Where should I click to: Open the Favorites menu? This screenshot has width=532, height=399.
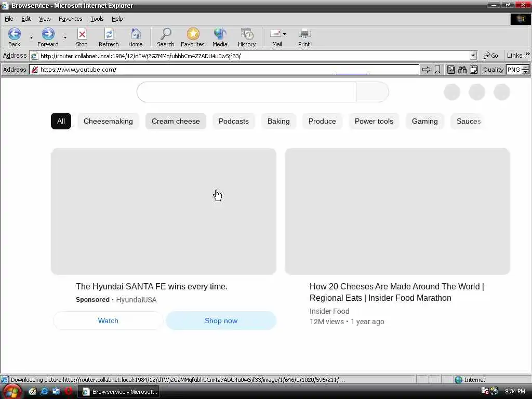tap(70, 19)
